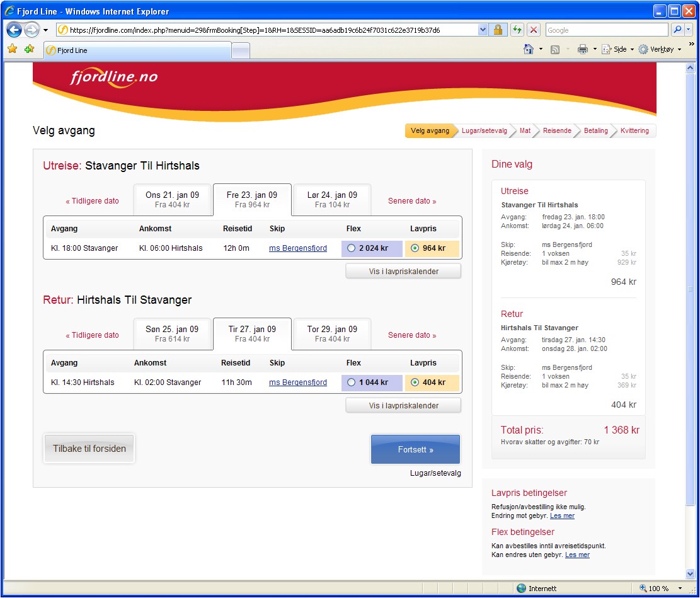Go to Reisende booking step
The width and height of the screenshot is (700, 598).
(x=557, y=130)
